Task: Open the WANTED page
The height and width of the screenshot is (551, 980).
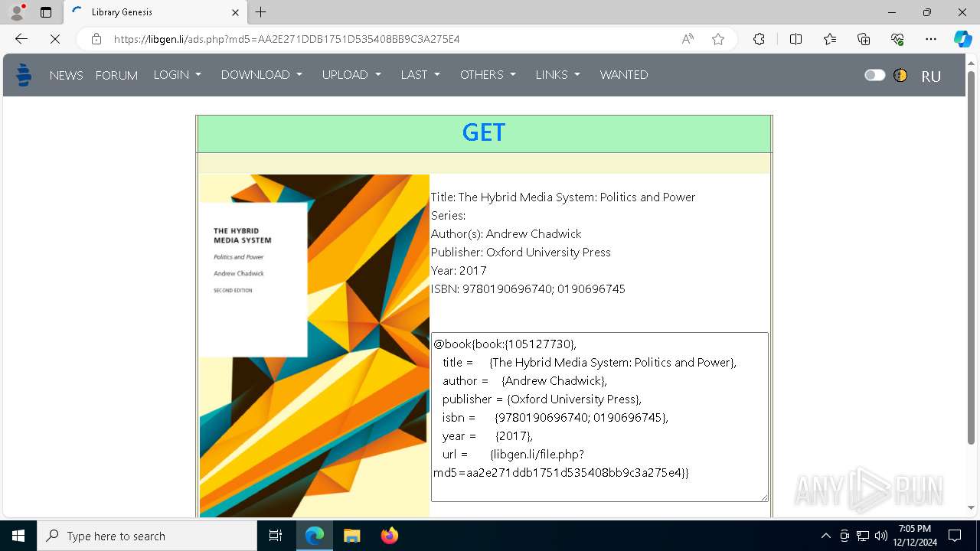Action: click(624, 75)
